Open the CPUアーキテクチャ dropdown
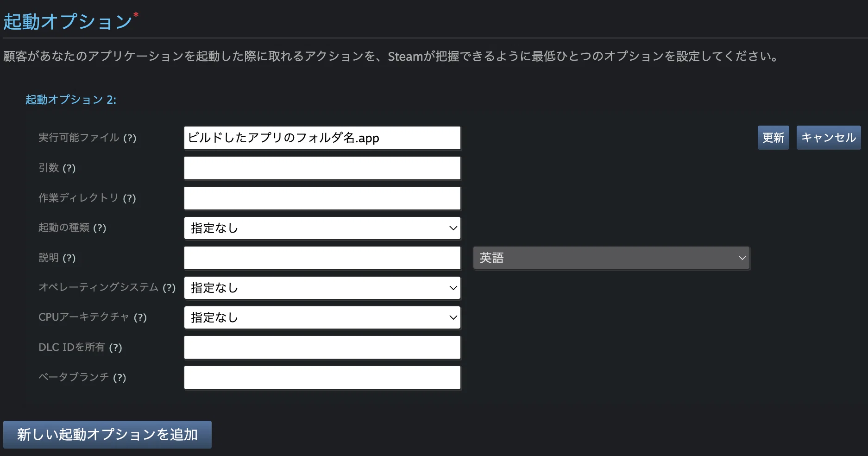This screenshot has height=456, width=868. tap(322, 317)
